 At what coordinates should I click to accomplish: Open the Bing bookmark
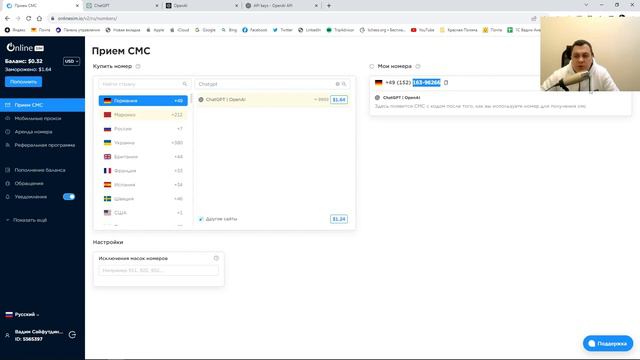pyautogui.click(x=229, y=30)
